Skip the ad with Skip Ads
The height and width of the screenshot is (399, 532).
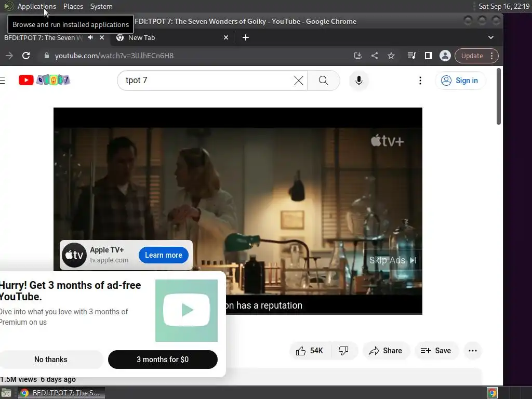coord(393,260)
